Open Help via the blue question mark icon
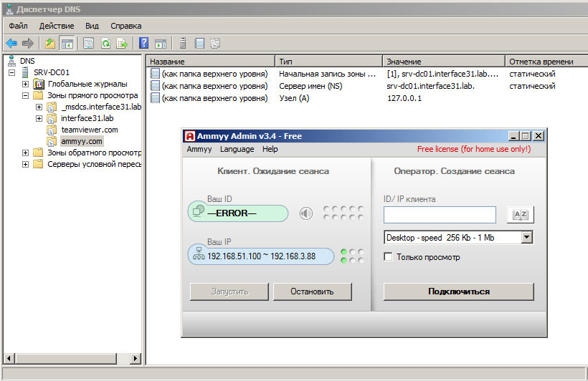 [x=144, y=43]
